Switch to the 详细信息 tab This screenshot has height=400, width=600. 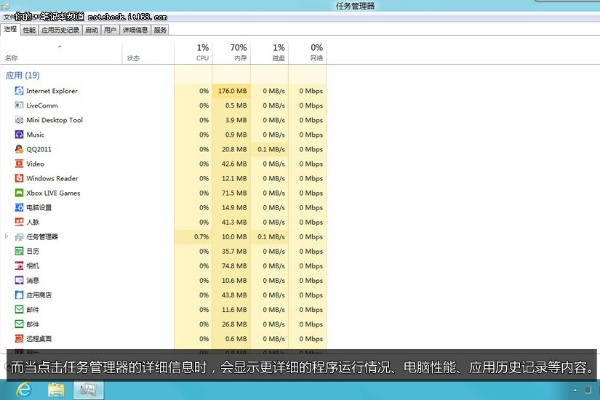(x=135, y=30)
